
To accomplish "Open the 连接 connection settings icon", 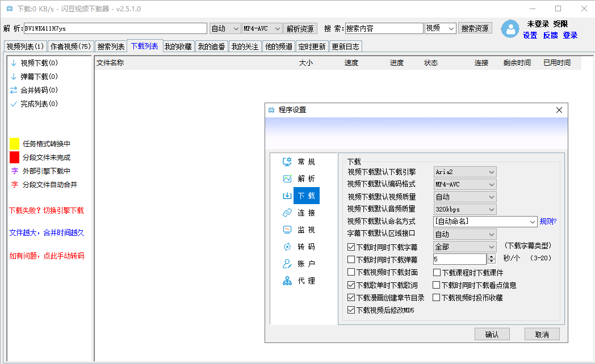I will [x=287, y=213].
